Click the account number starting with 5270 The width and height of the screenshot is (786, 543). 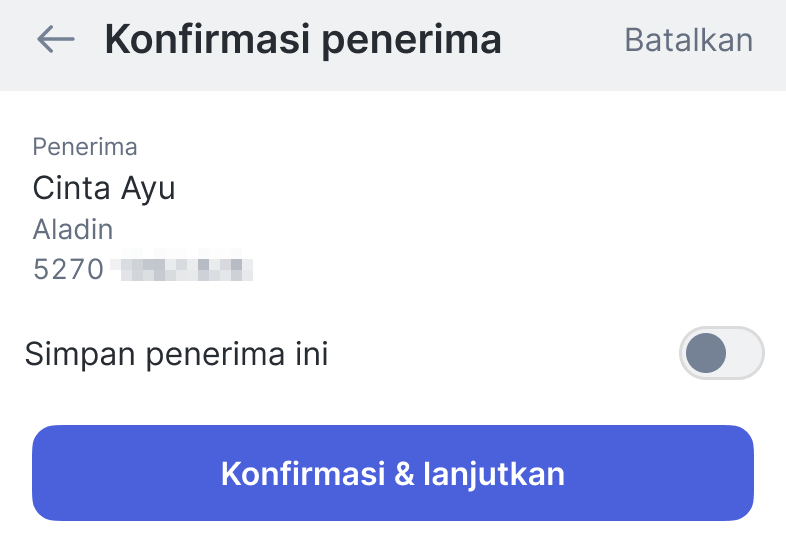(142, 269)
